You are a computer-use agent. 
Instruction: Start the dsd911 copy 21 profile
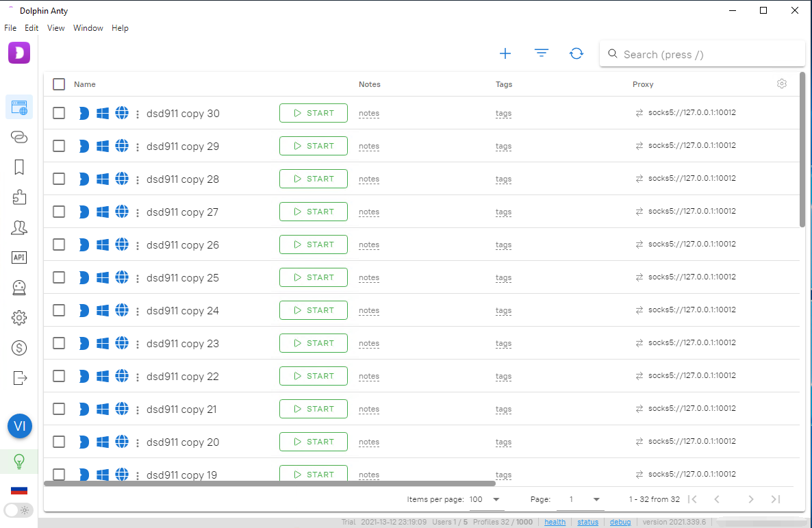[x=314, y=409]
